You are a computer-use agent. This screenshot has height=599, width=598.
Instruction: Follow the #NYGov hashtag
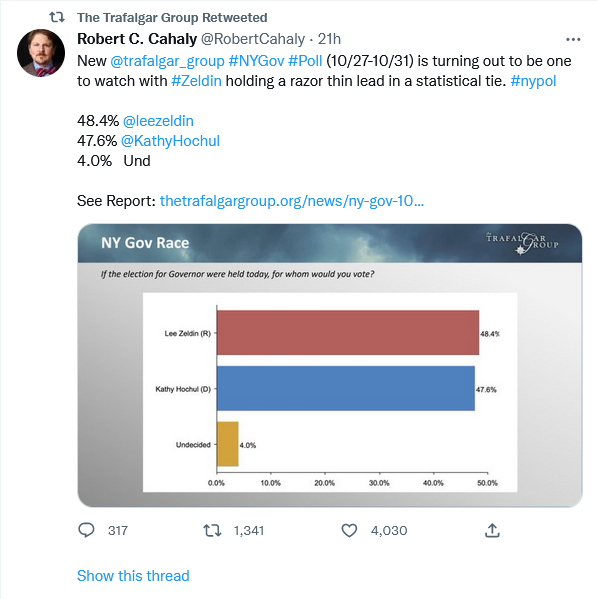point(256,61)
